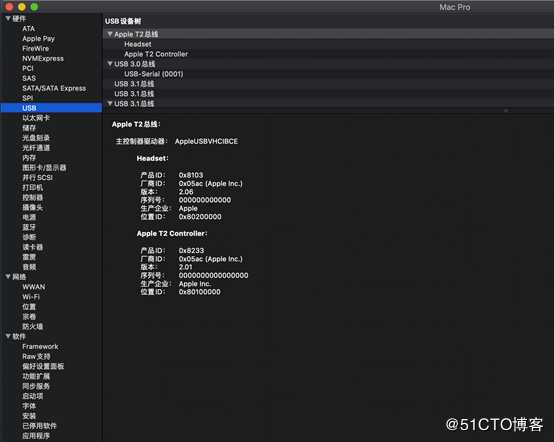Open the FireWire hardware entry
The width and height of the screenshot is (554, 442).
tap(36, 48)
